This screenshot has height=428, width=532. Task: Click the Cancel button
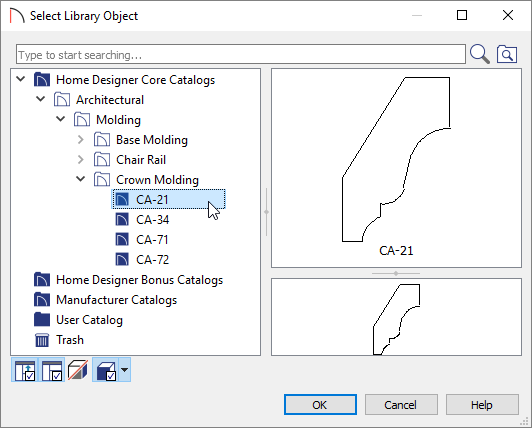pyautogui.click(x=401, y=405)
